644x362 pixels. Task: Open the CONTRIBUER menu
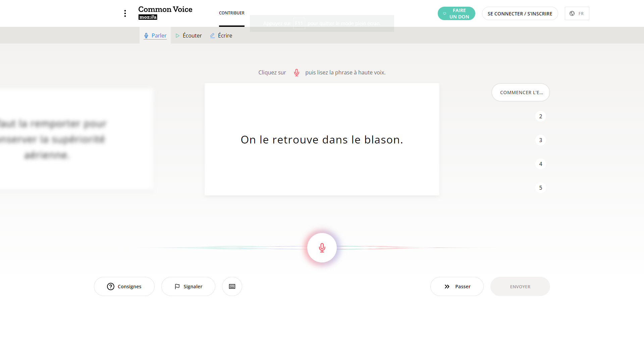(x=232, y=13)
